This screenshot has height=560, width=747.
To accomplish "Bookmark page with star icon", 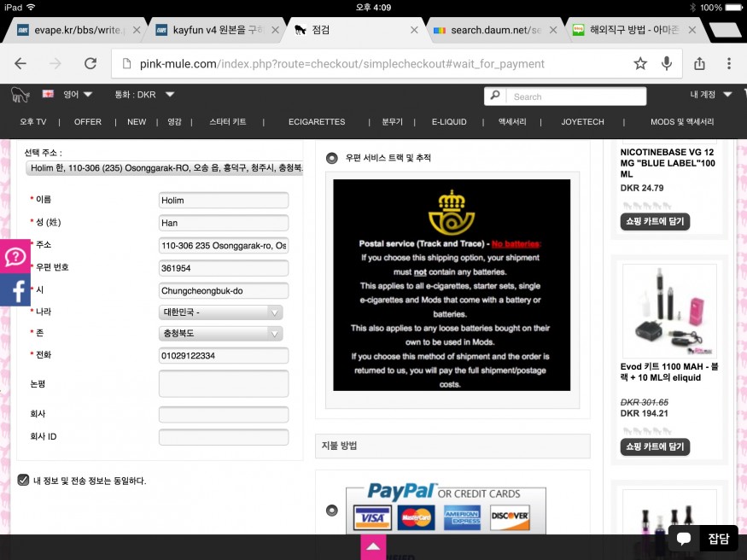I will point(640,64).
